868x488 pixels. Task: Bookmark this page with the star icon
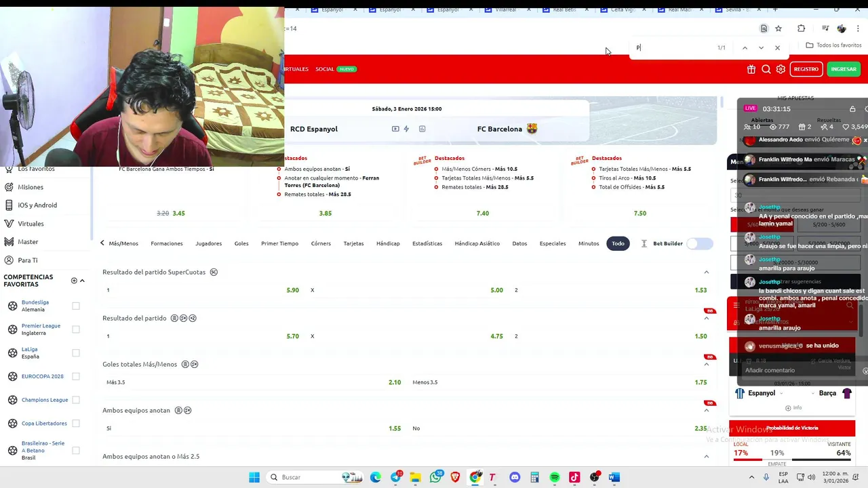pyautogui.click(x=778, y=28)
